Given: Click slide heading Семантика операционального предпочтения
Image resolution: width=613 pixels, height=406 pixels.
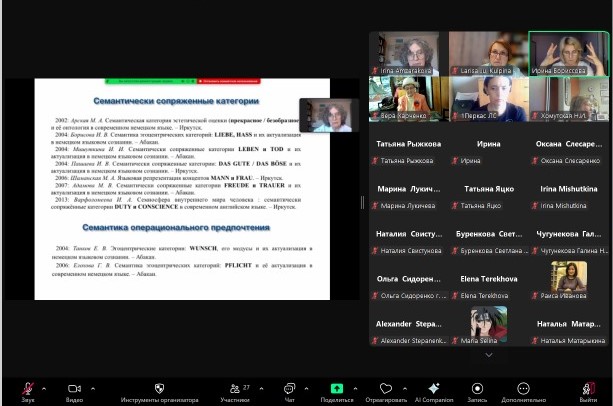Looking at the screenshot, I should tap(176, 227).
